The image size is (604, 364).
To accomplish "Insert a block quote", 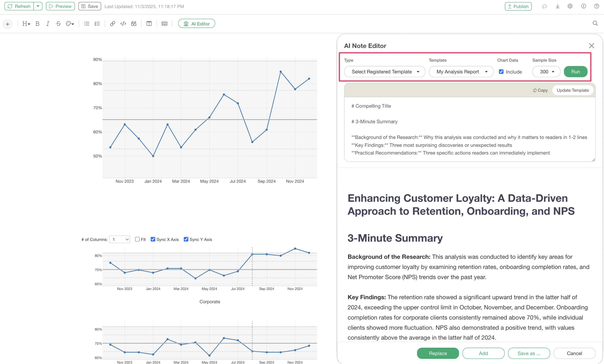I will point(134,24).
